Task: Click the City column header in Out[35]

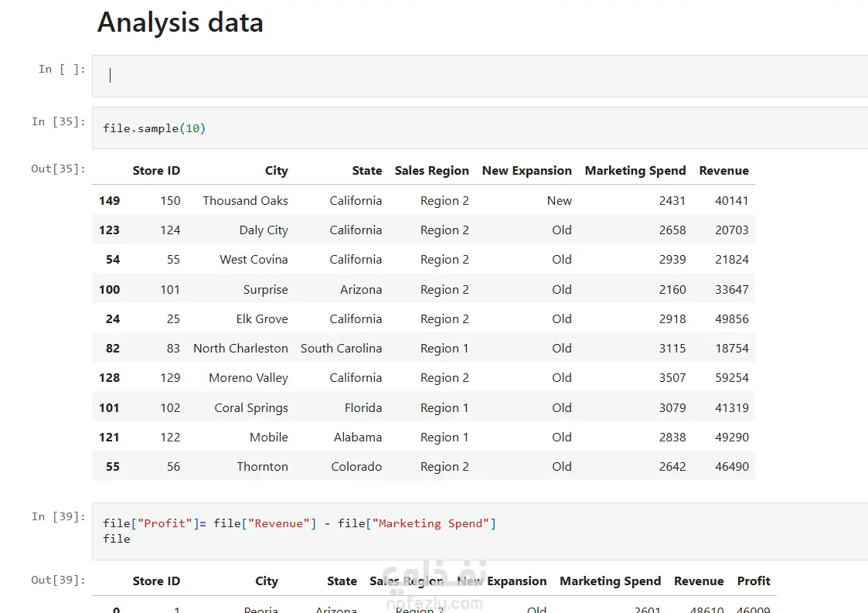Action: pyautogui.click(x=276, y=171)
